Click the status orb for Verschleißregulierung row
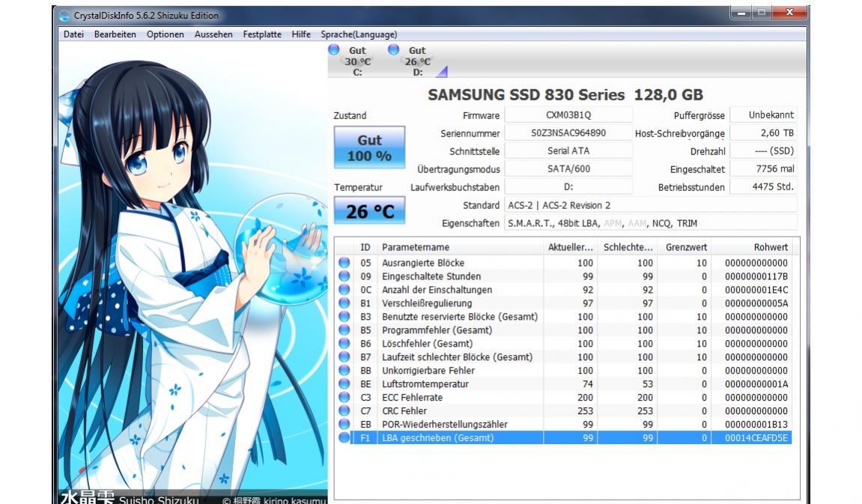Screen dimensions: 862x504 tap(345, 303)
